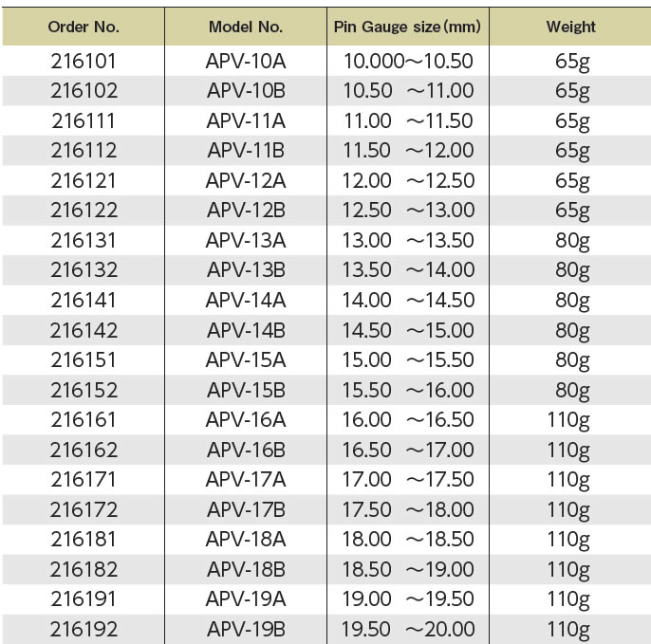Select model APV-10B cell
The image size is (651, 644).
tap(246, 91)
